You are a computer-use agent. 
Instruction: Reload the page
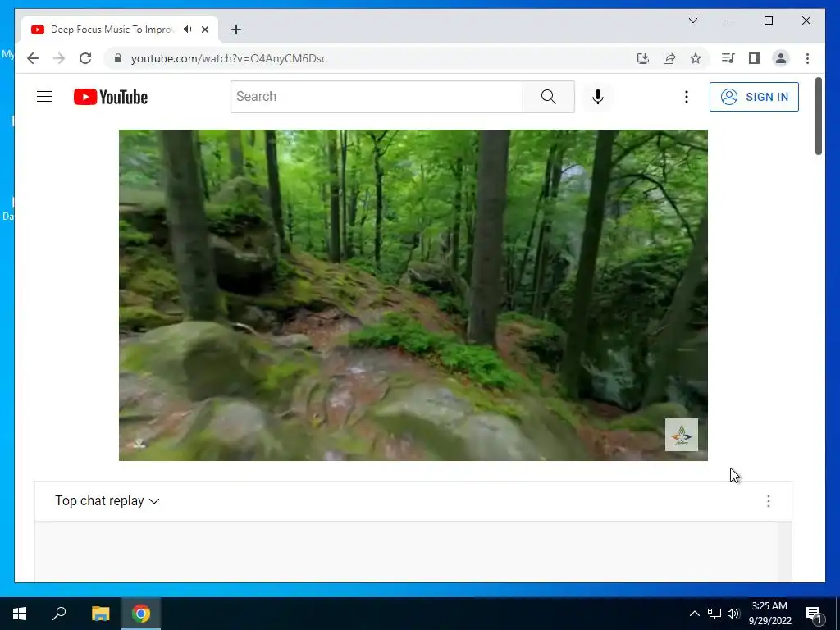pyautogui.click(x=85, y=58)
